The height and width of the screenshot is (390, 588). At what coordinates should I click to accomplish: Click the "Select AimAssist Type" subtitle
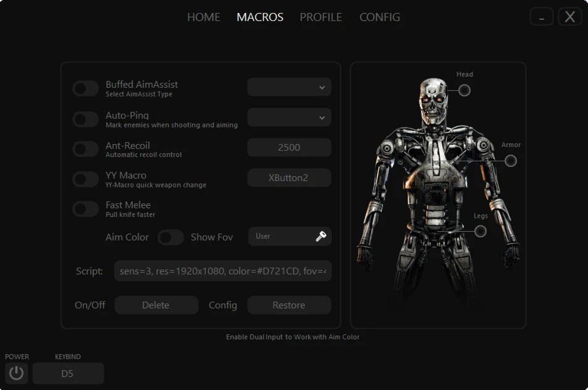(x=139, y=94)
